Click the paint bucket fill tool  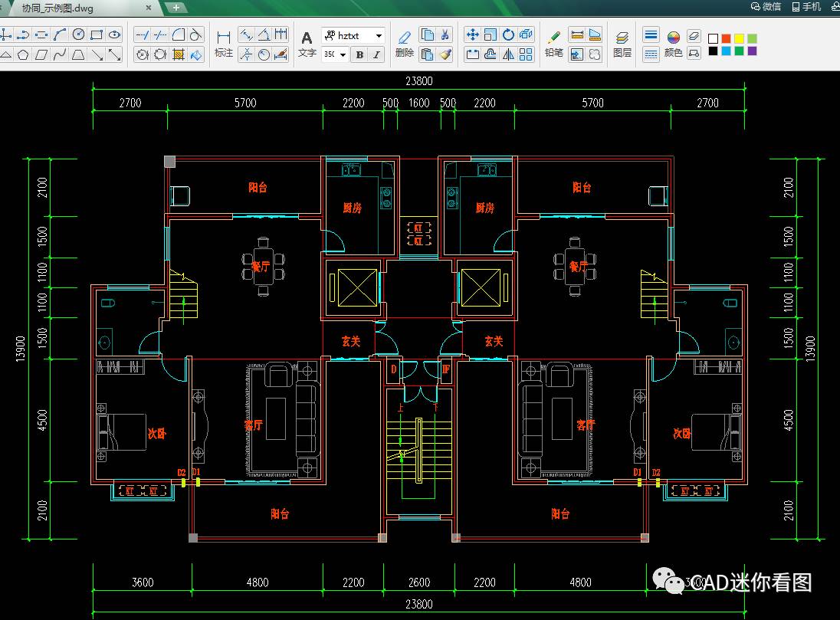click(197, 54)
